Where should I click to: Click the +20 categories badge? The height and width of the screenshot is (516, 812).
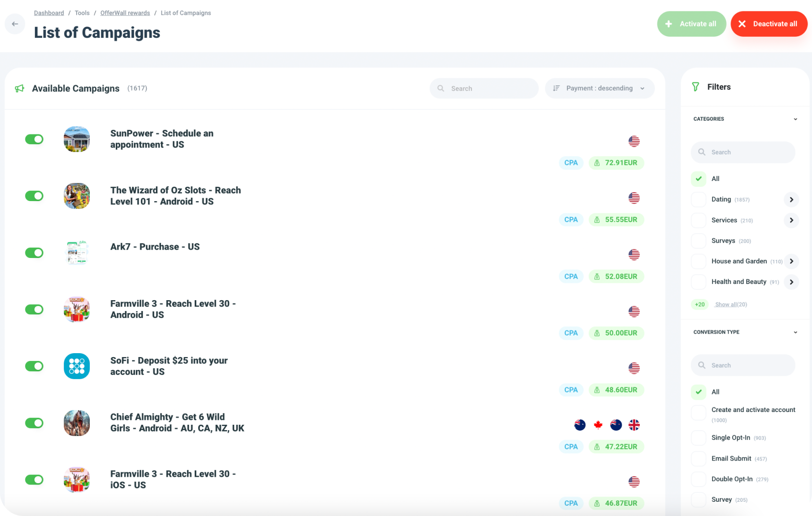pos(700,305)
